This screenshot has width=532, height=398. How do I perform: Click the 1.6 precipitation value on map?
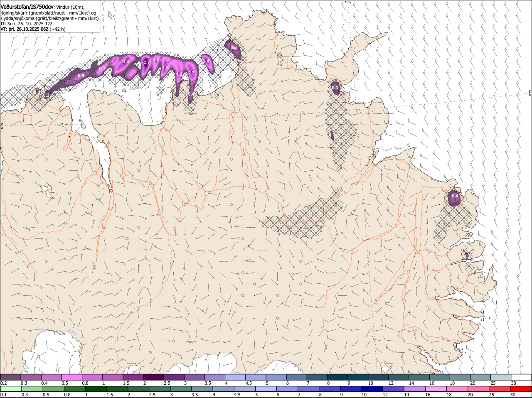point(165,68)
